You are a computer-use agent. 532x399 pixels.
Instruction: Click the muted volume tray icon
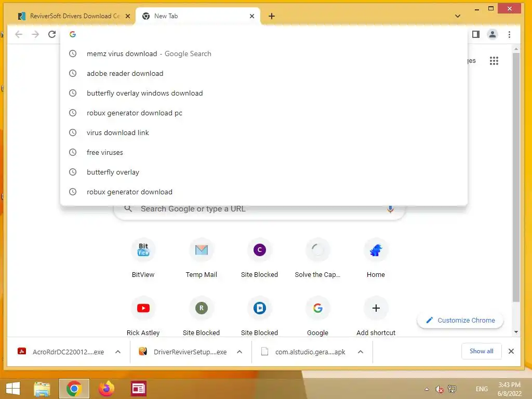point(440,389)
